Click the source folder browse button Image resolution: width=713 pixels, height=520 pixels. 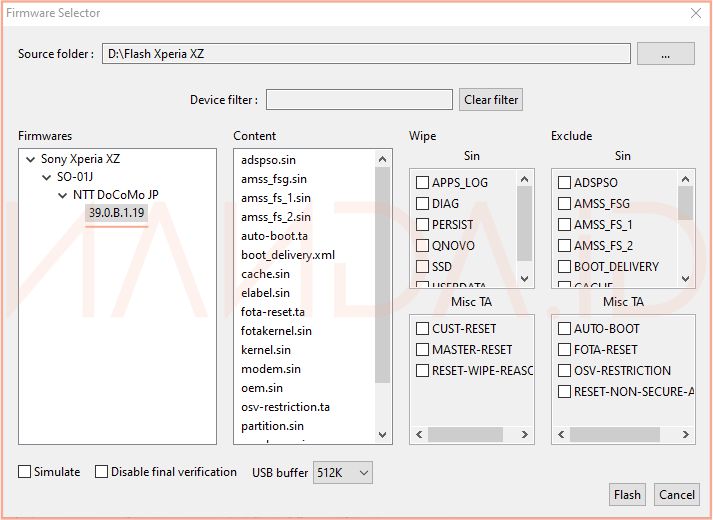pyautogui.click(x=665, y=54)
